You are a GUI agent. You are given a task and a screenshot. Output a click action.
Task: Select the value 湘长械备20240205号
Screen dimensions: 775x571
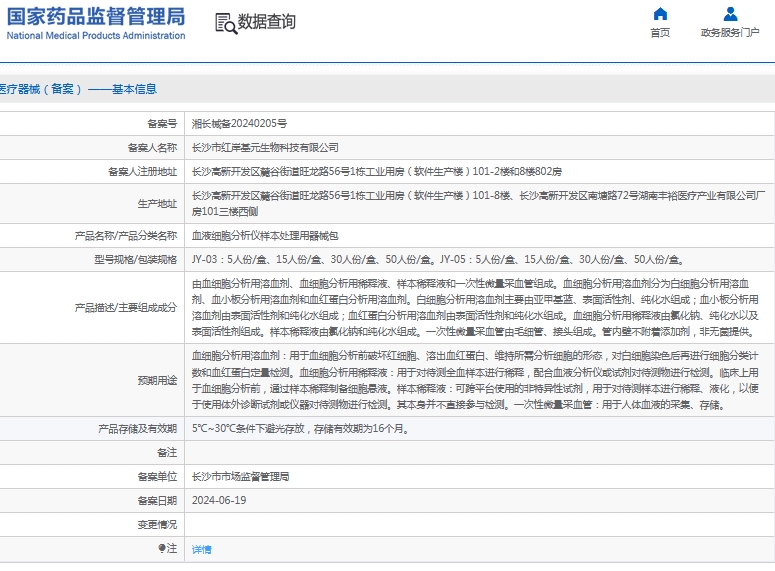click(x=239, y=124)
